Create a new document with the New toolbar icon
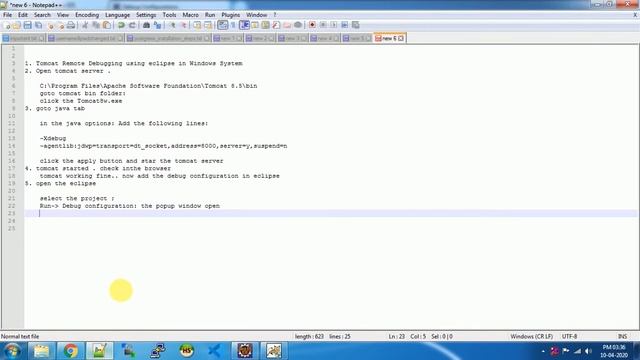 pos(7,25)
